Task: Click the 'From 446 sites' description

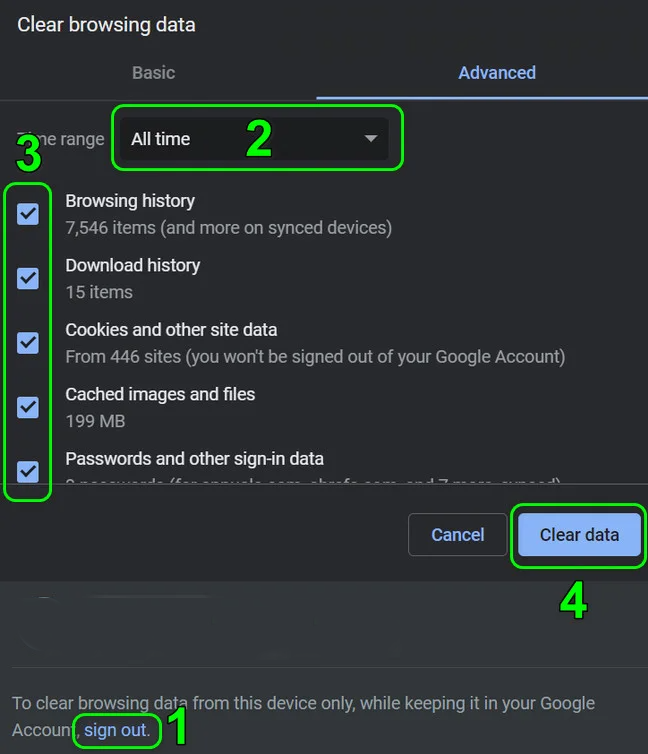Action: (x=315, y=357)
